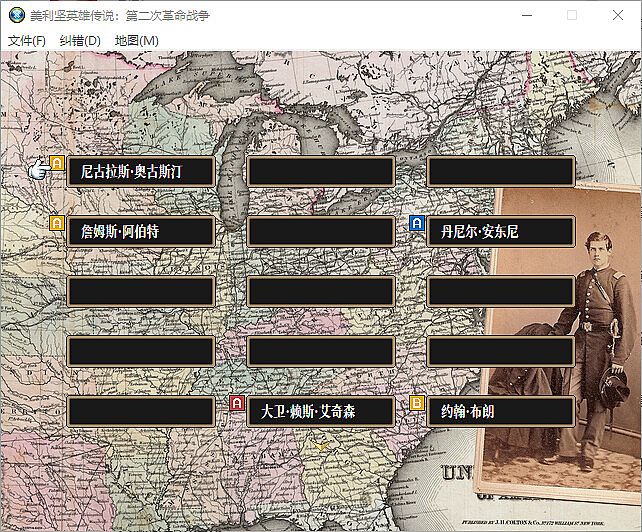
Task: Select empty slot directly above 丹尼尔·安东尼
Action: click(501, 171)
